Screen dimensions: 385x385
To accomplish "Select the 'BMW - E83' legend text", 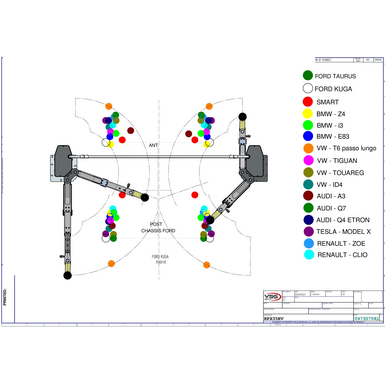I will 333,137.
